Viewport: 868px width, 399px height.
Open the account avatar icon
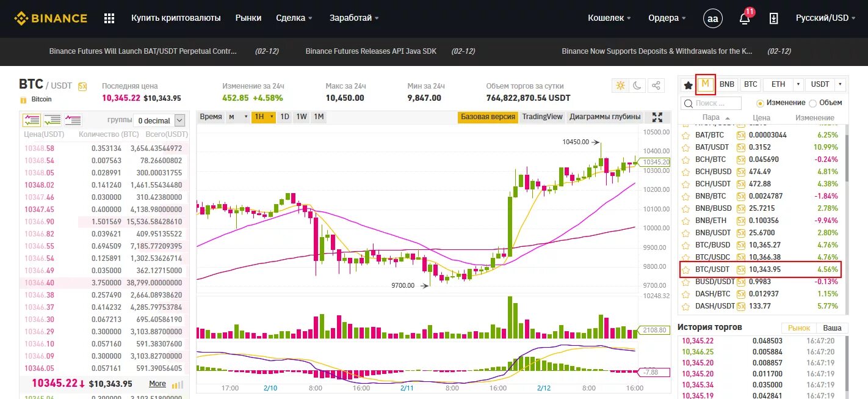[x=712, y=18]
